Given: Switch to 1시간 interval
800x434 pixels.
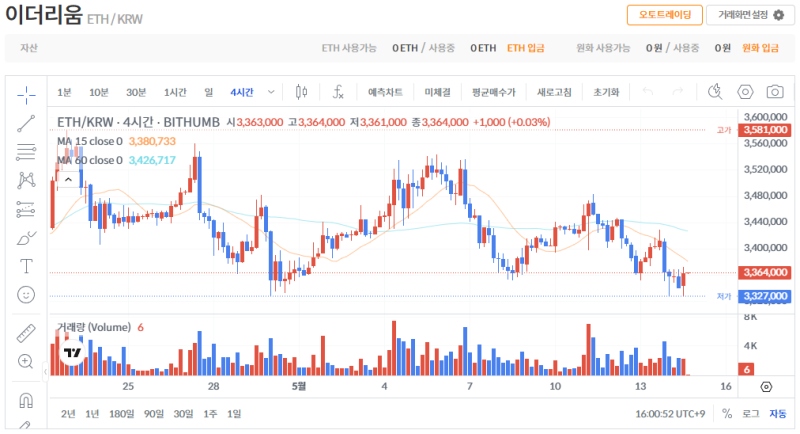Looking at the screenshot, I should coord(175,92).
